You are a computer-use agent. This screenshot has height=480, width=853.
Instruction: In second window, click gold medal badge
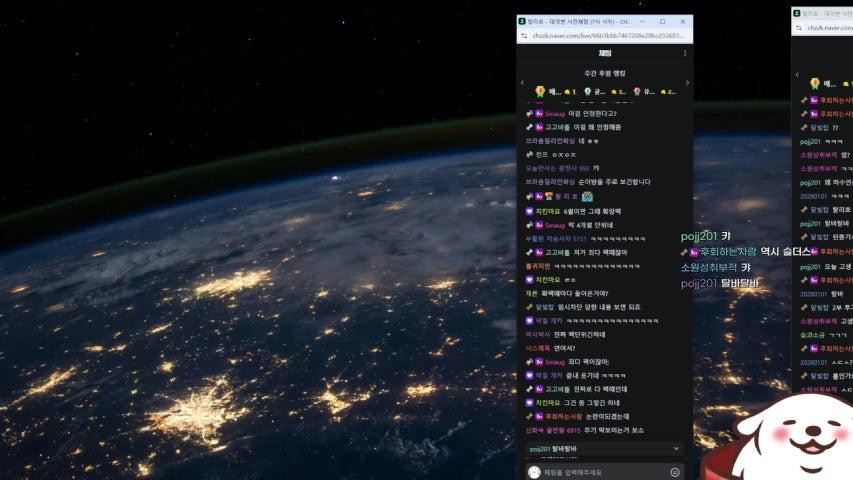coord(814,83)
